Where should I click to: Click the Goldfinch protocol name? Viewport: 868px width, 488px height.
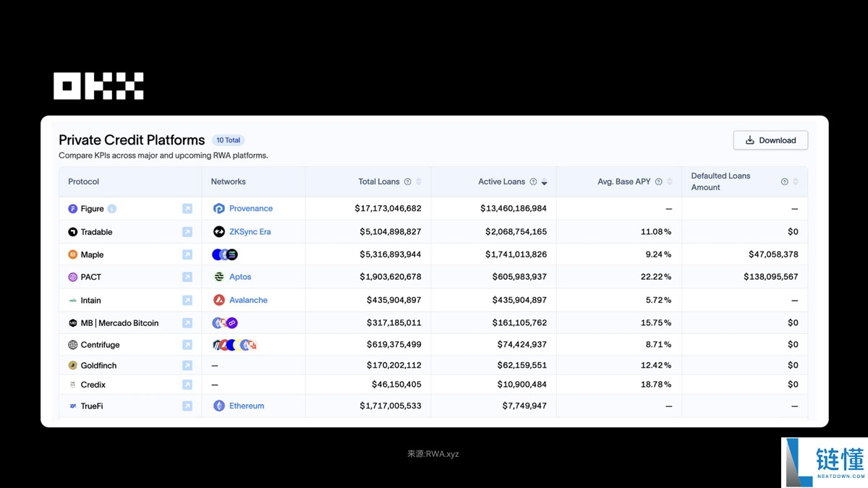98,366
